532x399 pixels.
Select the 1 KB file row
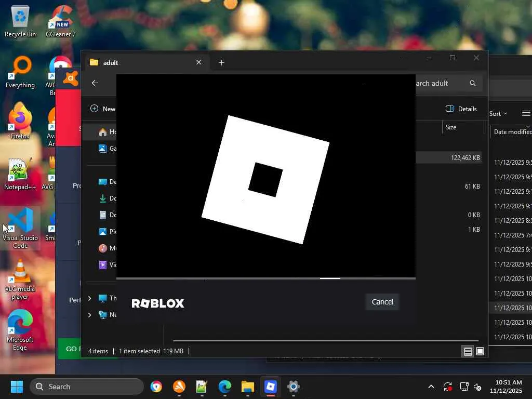(448, 229)
